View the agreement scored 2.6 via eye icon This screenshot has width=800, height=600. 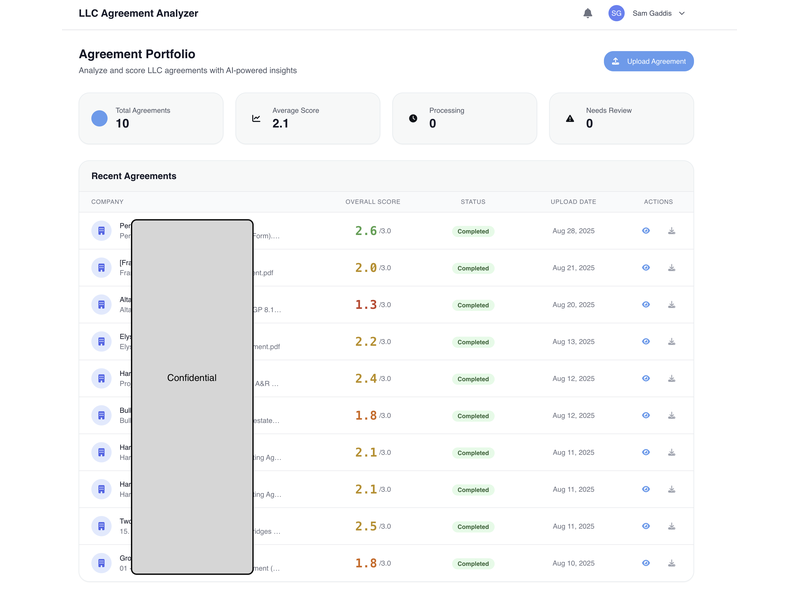[645, 231]
